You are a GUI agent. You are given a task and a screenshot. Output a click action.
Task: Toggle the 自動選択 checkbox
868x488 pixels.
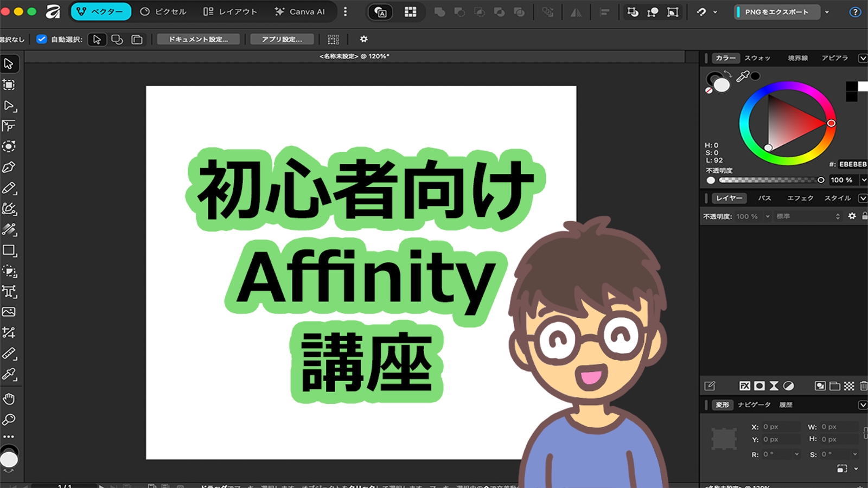point(42,39)
